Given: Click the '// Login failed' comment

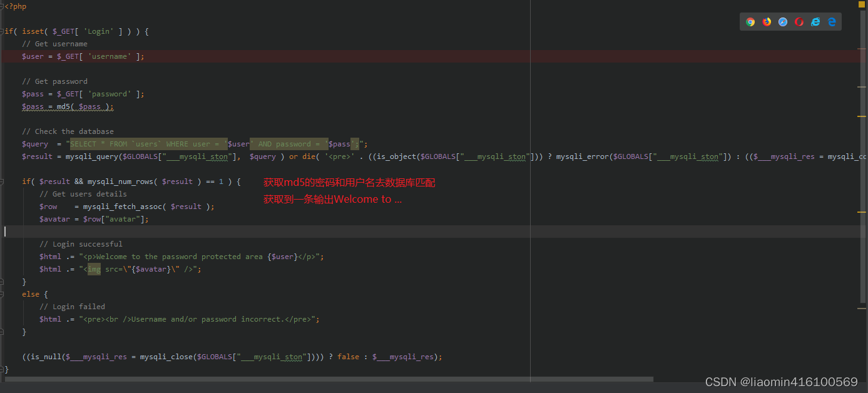Looking at the screenshot, I should click(x=72, y=307).
